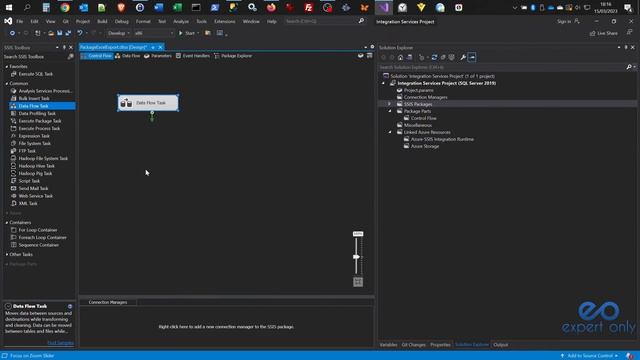
Task: Pin the SSIS Toolbox panel
Action: 64,47
